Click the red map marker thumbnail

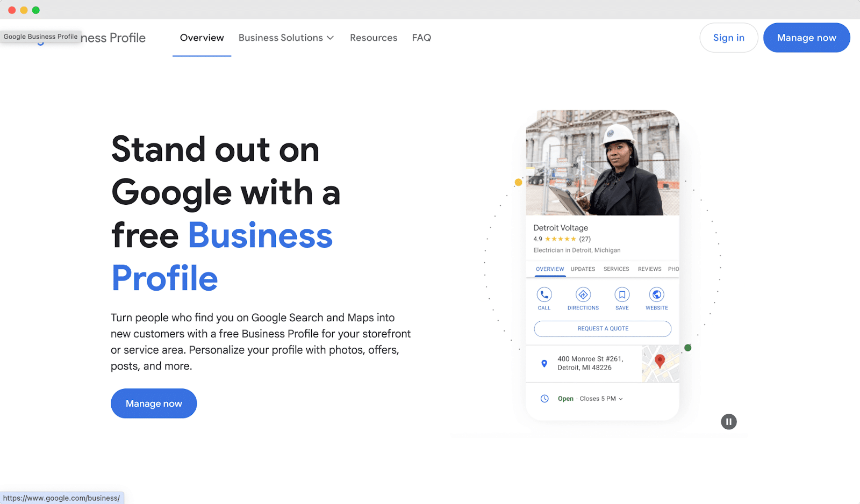point(661,364)
